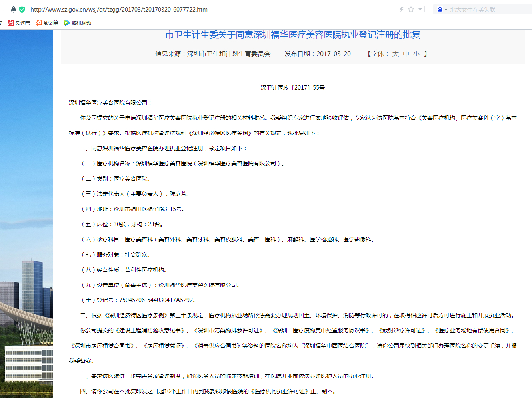The width and height of the screenshot is (532, 398).
Task: Click the 爱淘宝 bookmark favicon
Action: [x=11, y=23]
